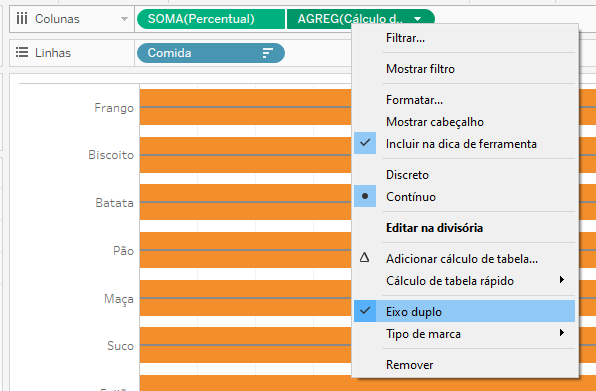
Task: Click the Colunas shelf columns icon
Action: (x=22, y=18)
